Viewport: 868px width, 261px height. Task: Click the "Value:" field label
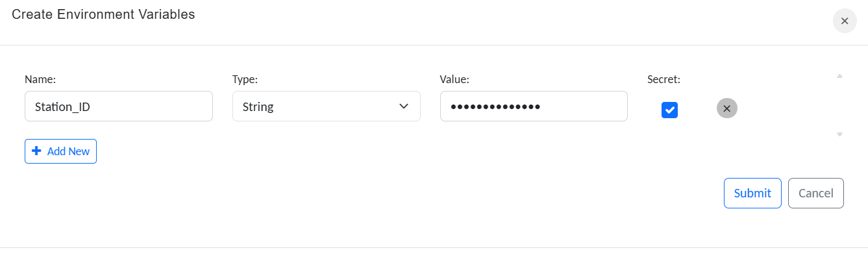click(x=454, y=79)
